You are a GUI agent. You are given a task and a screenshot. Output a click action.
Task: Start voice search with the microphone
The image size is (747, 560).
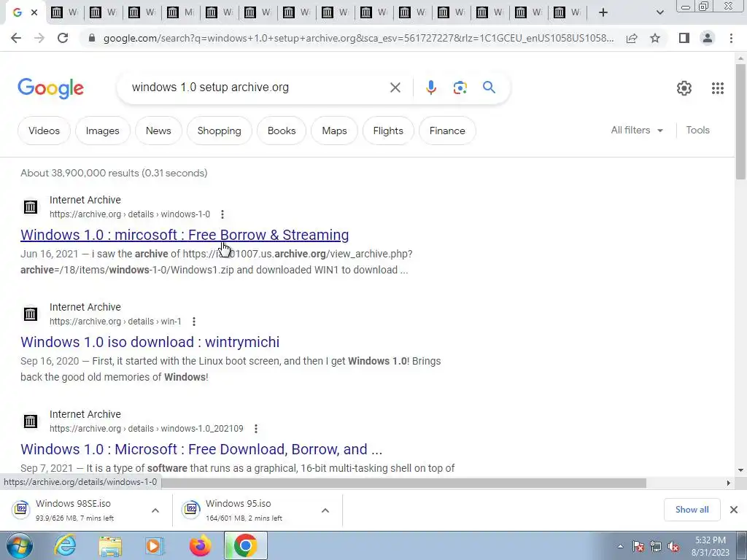pos(430,87)
